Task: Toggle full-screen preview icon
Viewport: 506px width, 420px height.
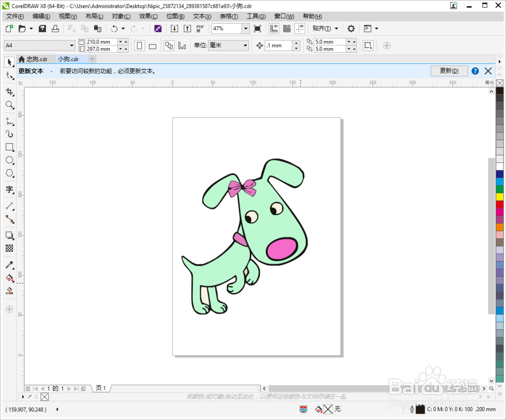Action: click(x=257, y=29)
